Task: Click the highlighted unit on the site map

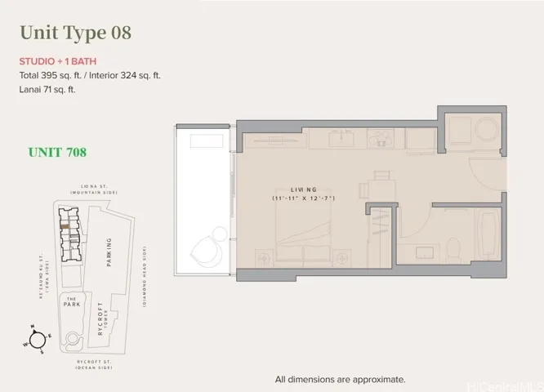Action: [65, 226]
